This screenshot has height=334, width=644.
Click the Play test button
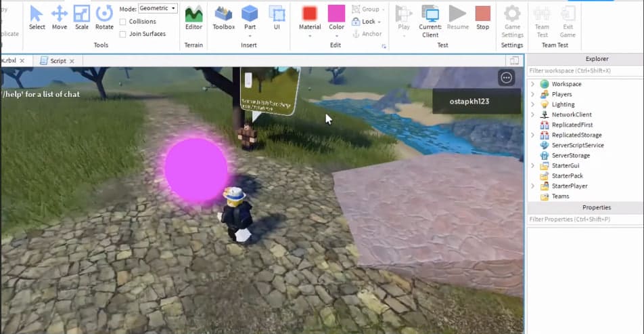pyautogui.click(x=404, y=18)
